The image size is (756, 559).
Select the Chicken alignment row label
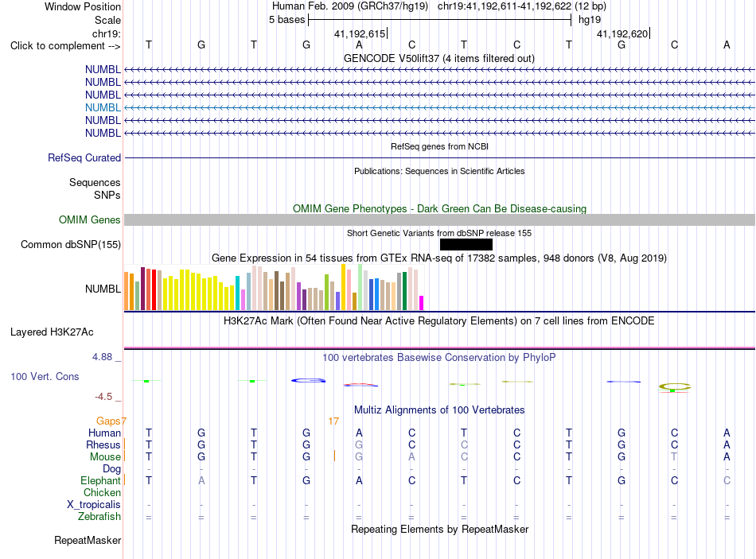tap(102, 492)
